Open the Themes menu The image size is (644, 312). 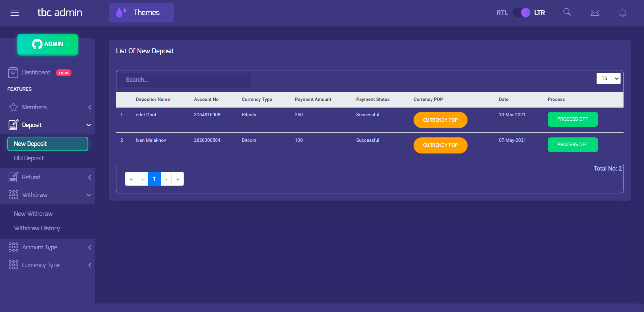point(141,12)
